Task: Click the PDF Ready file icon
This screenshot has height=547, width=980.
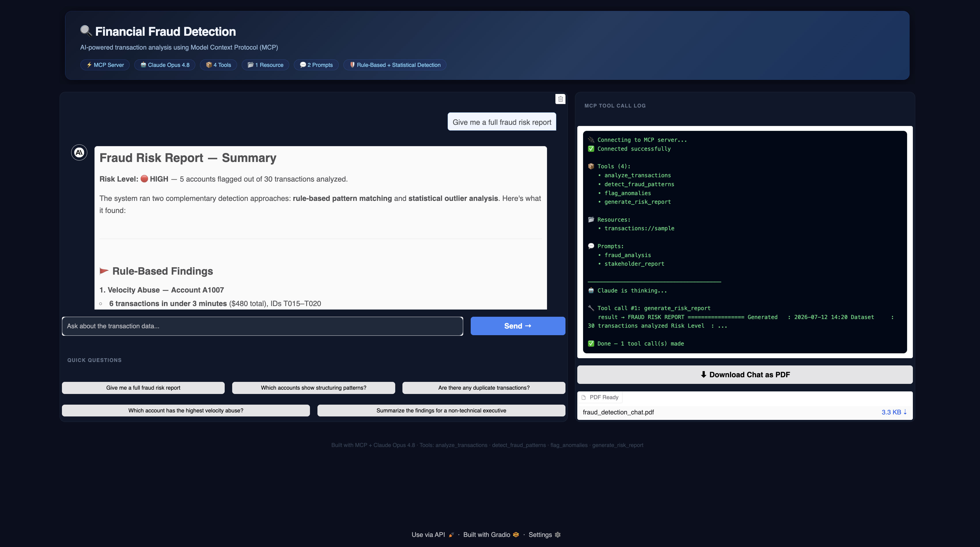Action: tap(584, 397)
